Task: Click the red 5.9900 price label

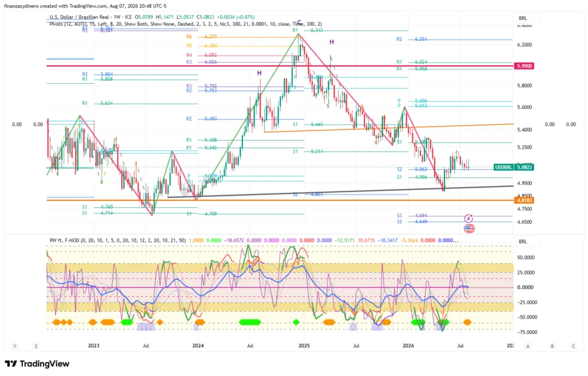Action: point(524,65)
